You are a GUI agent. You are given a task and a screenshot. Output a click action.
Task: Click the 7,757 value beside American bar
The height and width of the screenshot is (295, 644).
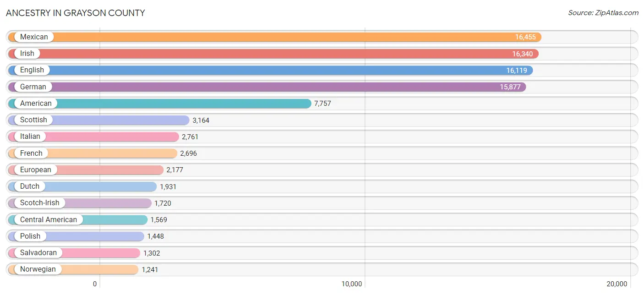point(322,104)
